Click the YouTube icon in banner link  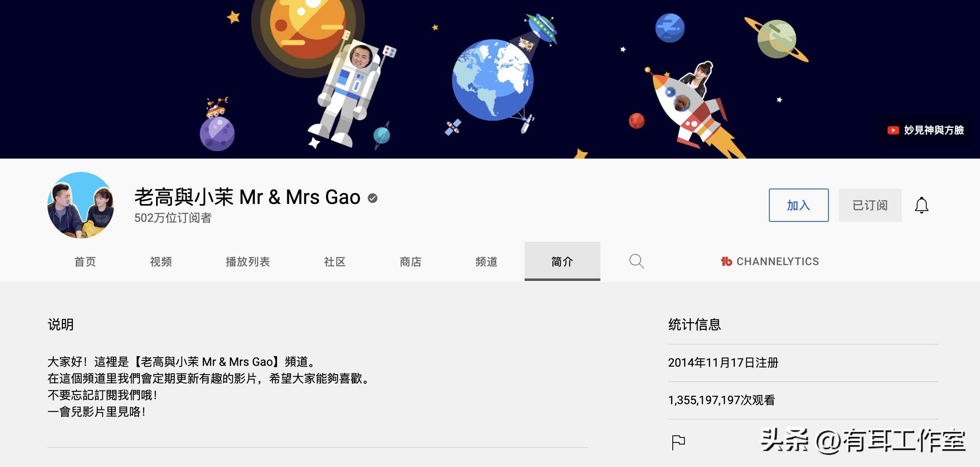pyautogui.click(x=893, y=130)
